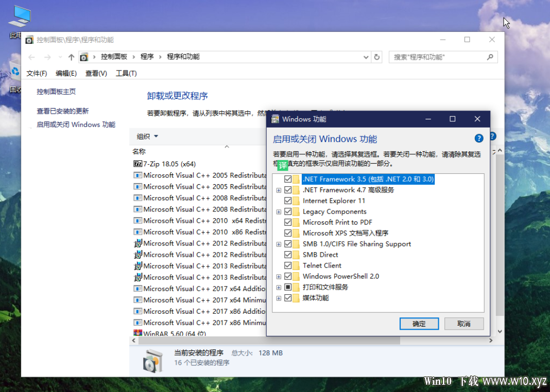Click 启用或关闭 Windows 功能 sidebar link
The image size is (550, 392).
(76, 124)
